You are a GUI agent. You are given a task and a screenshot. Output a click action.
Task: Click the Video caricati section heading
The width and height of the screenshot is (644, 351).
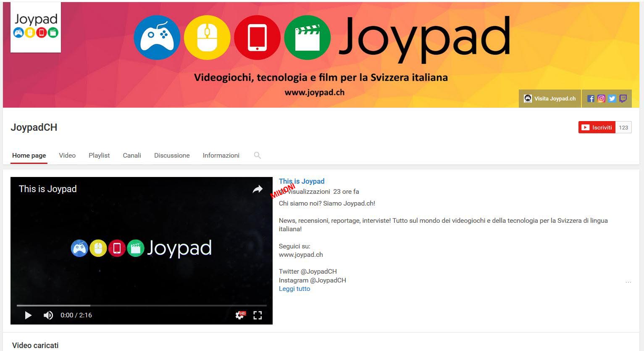(x=35, y=346)
